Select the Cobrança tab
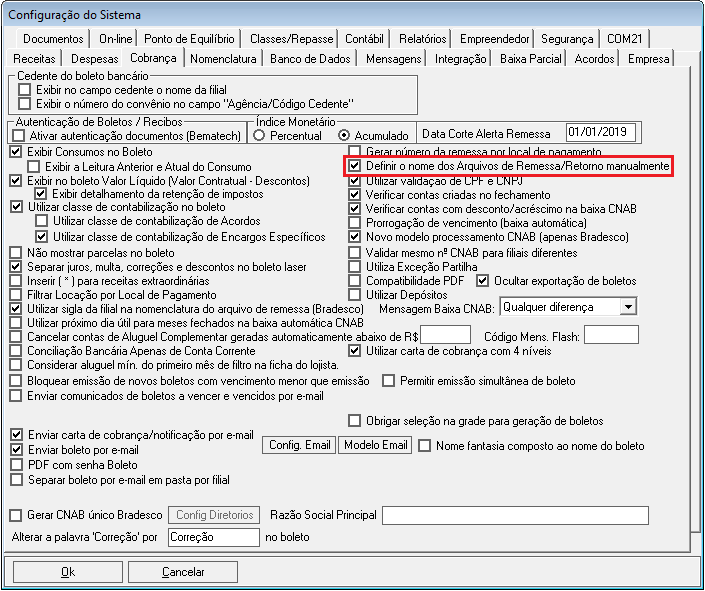The width and height of the screenshot is (705, 591). [x=153, y=58]
